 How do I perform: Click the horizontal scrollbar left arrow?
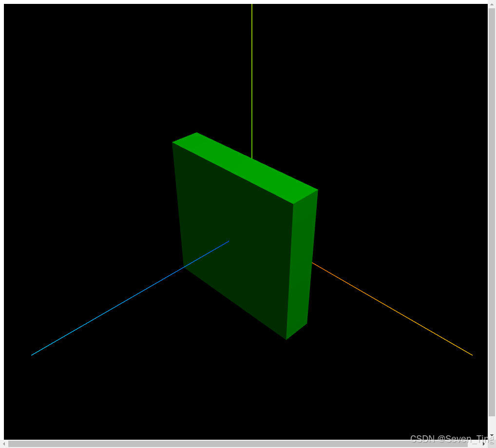4,444
